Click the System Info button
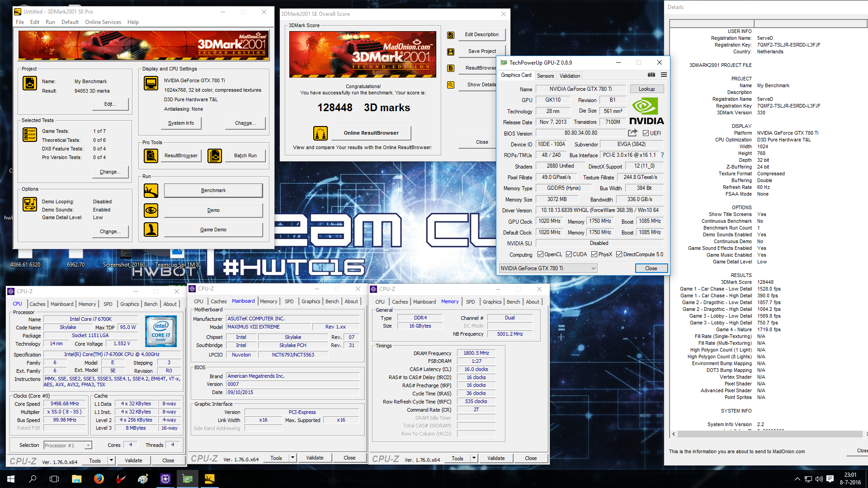 click(181, 123)
